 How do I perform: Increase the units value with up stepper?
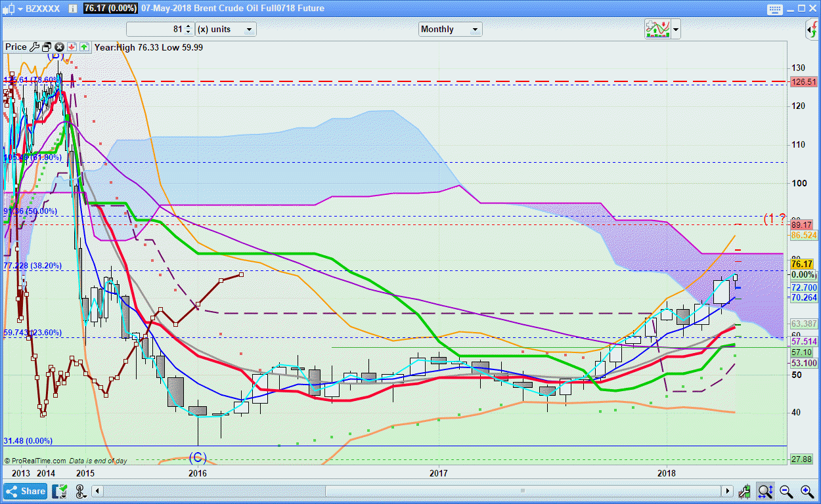tap(189, 26)
